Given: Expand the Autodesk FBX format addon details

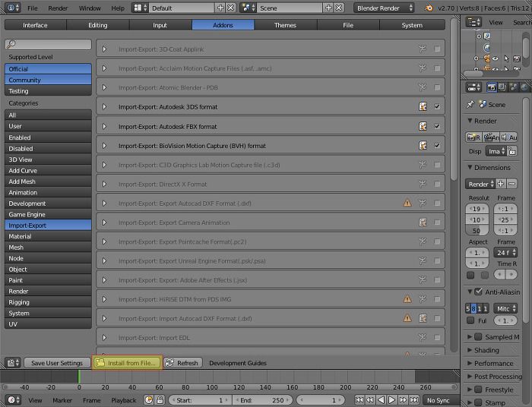Looking at the screenshot, I should tap(104, 126).
